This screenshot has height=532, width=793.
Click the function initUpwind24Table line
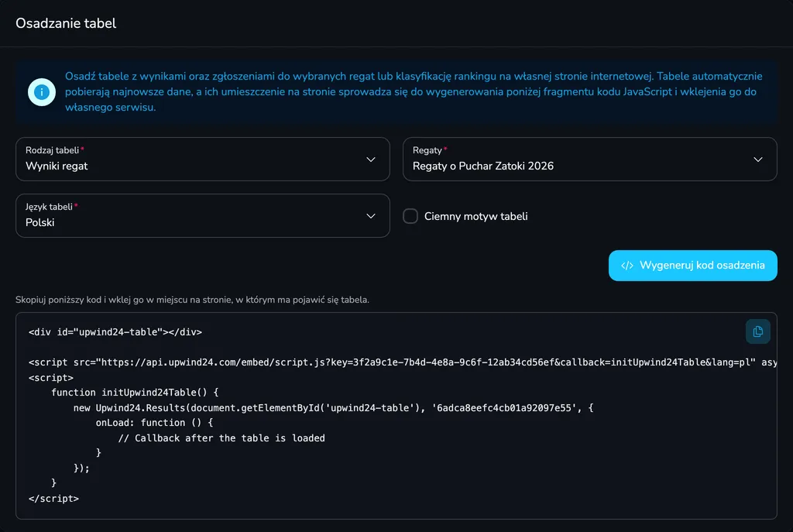pyautogui.click(x=135, y=393)
